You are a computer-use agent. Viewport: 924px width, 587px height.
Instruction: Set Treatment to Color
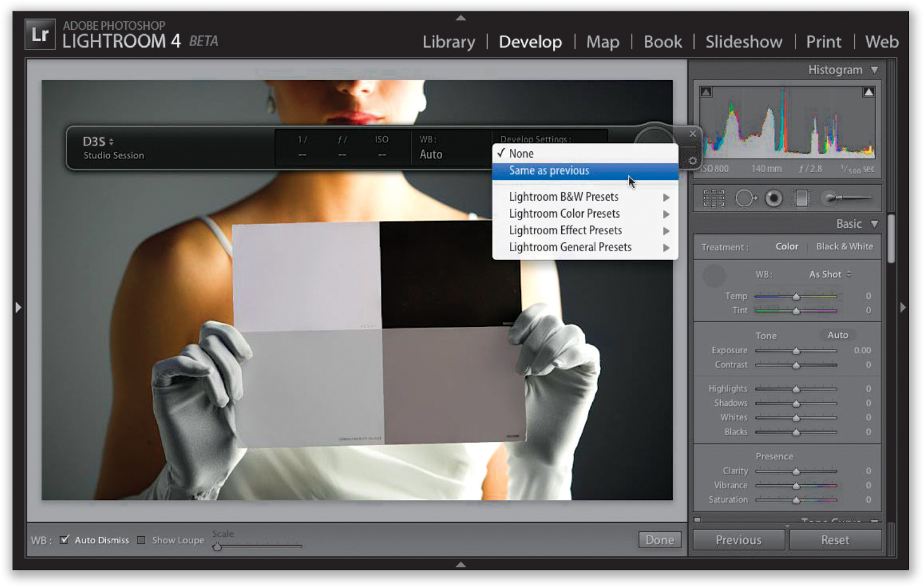[787, 246]
